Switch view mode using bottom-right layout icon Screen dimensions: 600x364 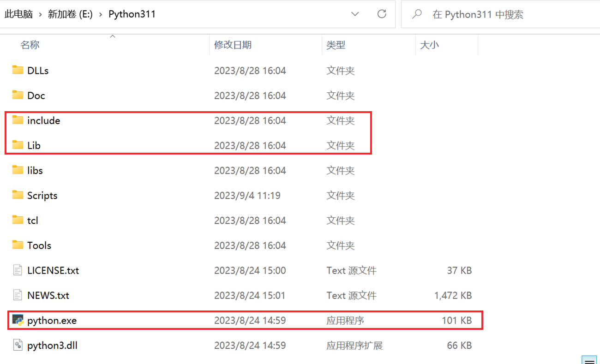589,360
